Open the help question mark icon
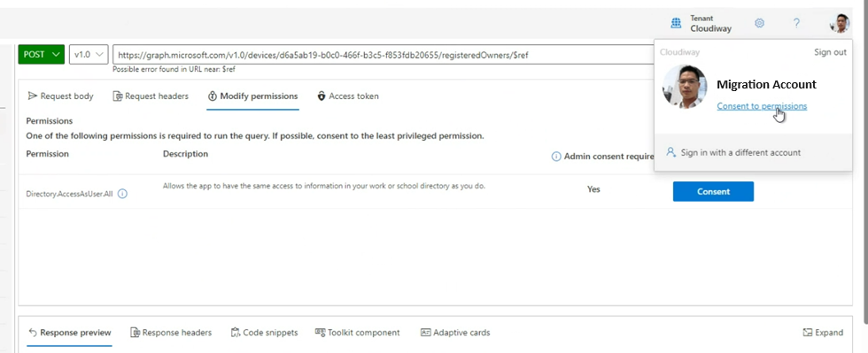Screen dimensions: 868x353 coord(796,23)
